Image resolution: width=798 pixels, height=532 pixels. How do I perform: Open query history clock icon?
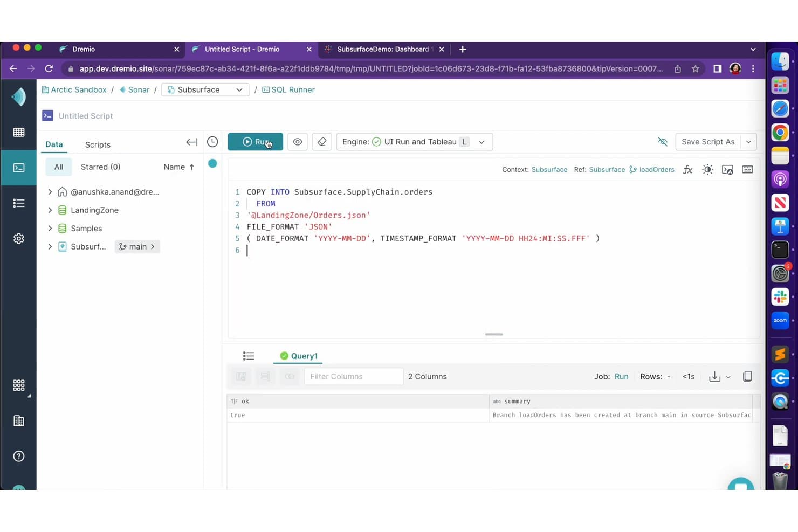point(212,142)
